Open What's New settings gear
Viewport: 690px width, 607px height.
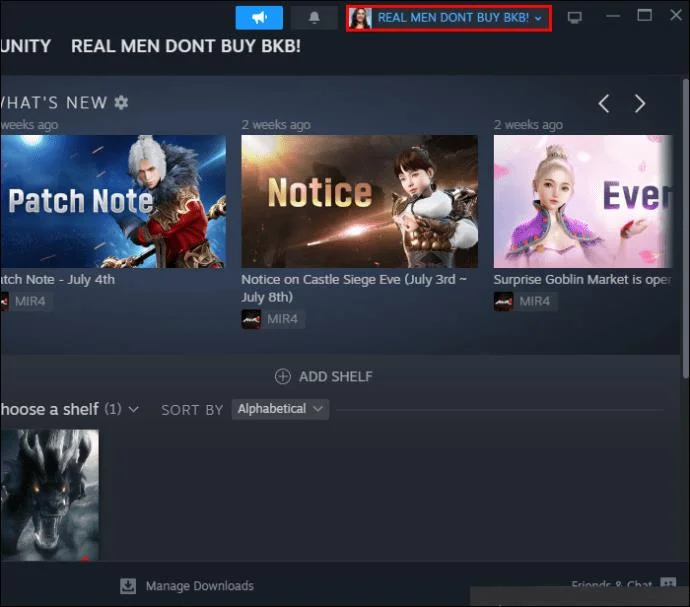121,103
